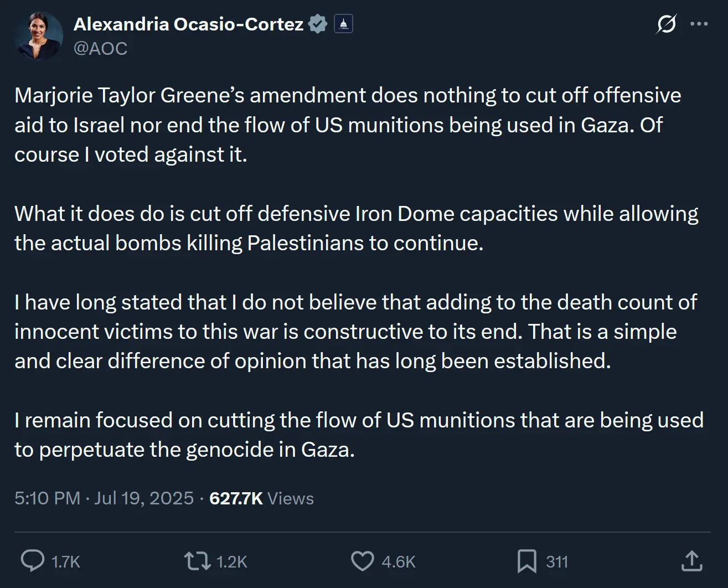Viewport: 728px width, 588px height.
Task: Open the Grok explain-post icon
Action: point(666,24)
